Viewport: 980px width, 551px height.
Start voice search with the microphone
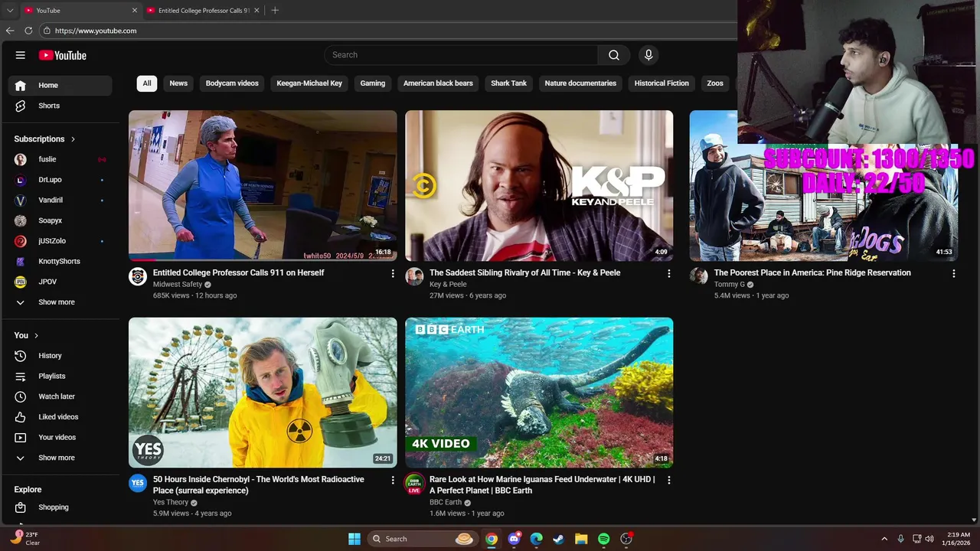click(x=648, y=55)
